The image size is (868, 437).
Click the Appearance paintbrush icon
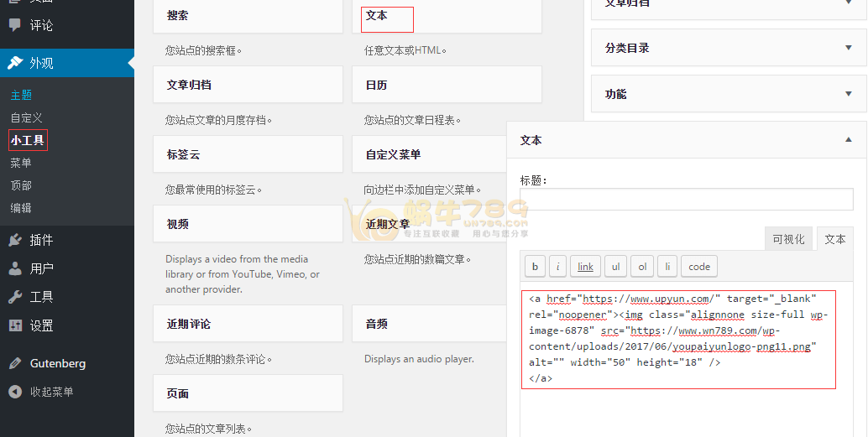(x=15, y=63)
